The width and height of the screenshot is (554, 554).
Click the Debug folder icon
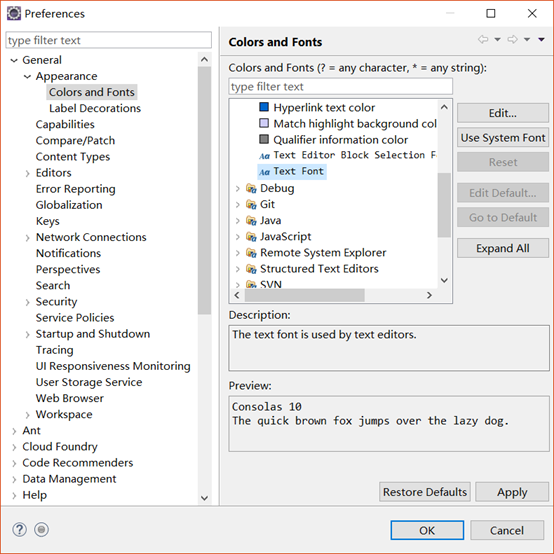click(x=251, y=188)
